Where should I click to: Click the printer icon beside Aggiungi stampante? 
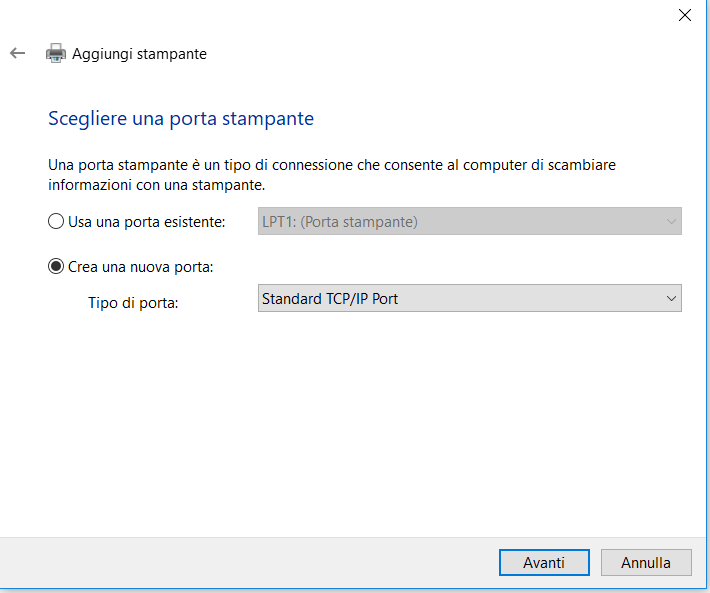point(56,53)
